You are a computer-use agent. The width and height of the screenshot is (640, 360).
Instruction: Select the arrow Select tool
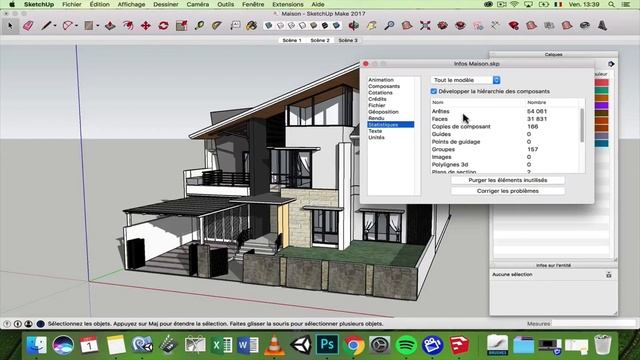pos(10,26)
